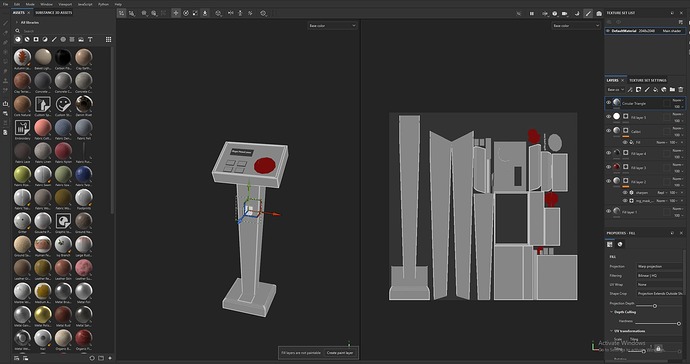Toggle visibility of Calibri layer
The image size is (690, 364).
[609, 131]
